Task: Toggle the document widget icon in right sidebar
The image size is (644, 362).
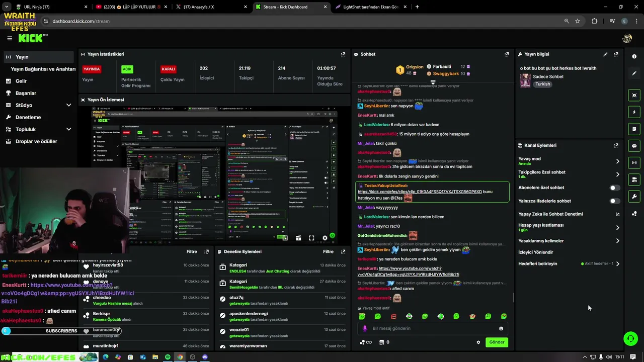Action: point(634,129)
